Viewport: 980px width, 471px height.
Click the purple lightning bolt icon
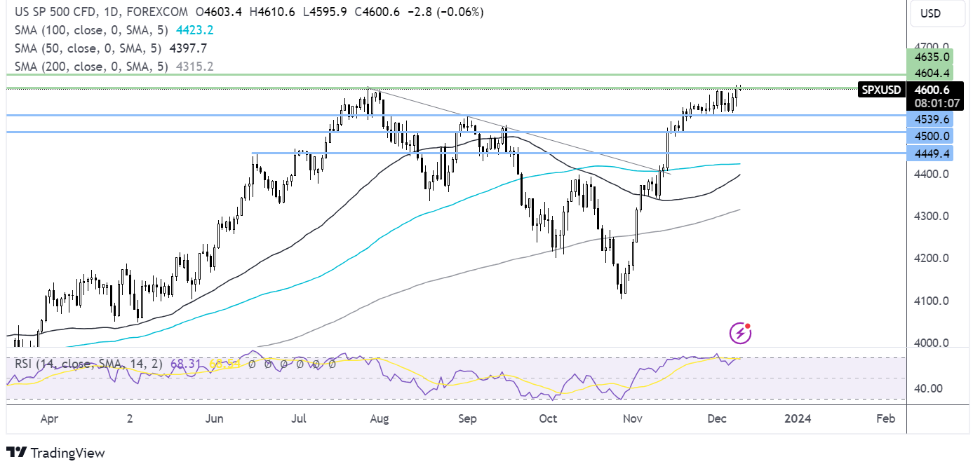click(x=741, y=334)
